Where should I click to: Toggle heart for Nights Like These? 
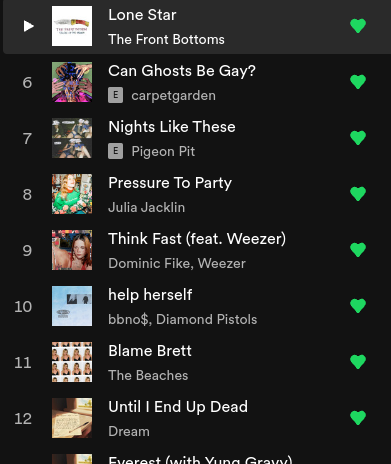(358, 138)
